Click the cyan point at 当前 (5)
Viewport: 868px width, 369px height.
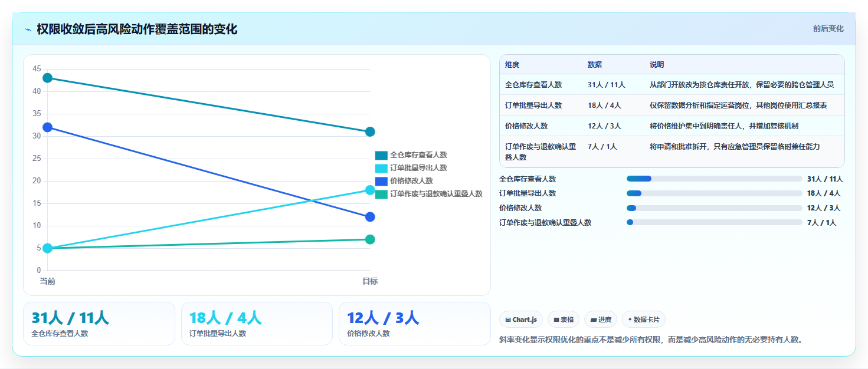(48, 248)
